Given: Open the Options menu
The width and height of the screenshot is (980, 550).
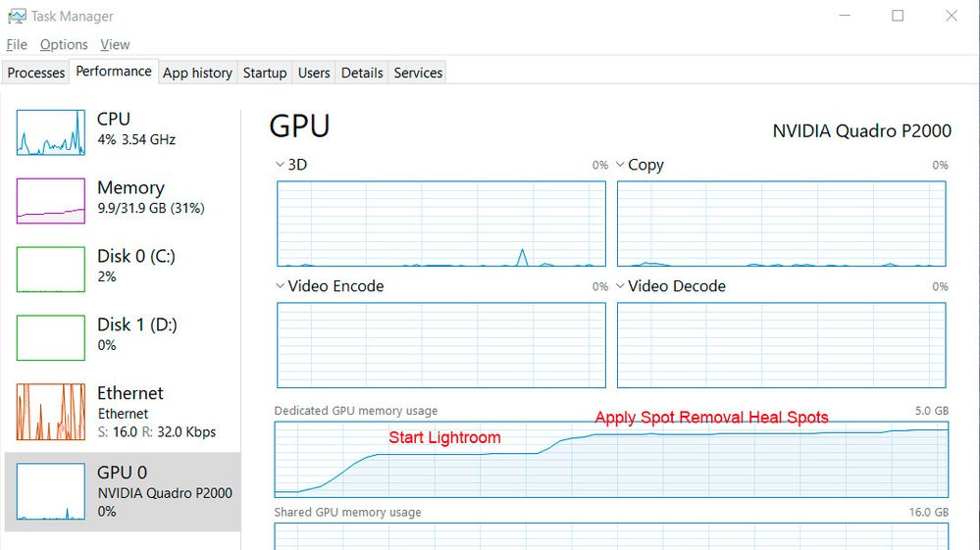Looking at the screenshot, I should coord(64,45).
